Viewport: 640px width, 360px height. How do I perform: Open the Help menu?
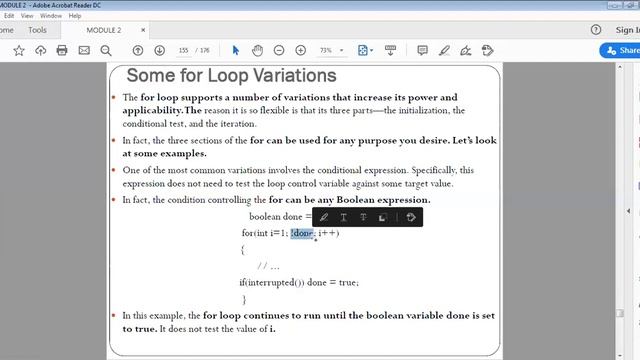(x=75, y=16)
